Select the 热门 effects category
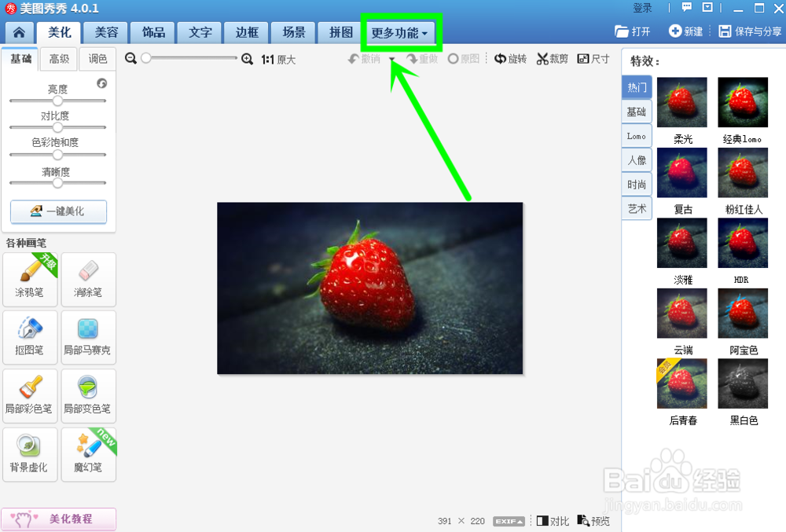Viewport: 786px width, 532px height. coord(637,88)
